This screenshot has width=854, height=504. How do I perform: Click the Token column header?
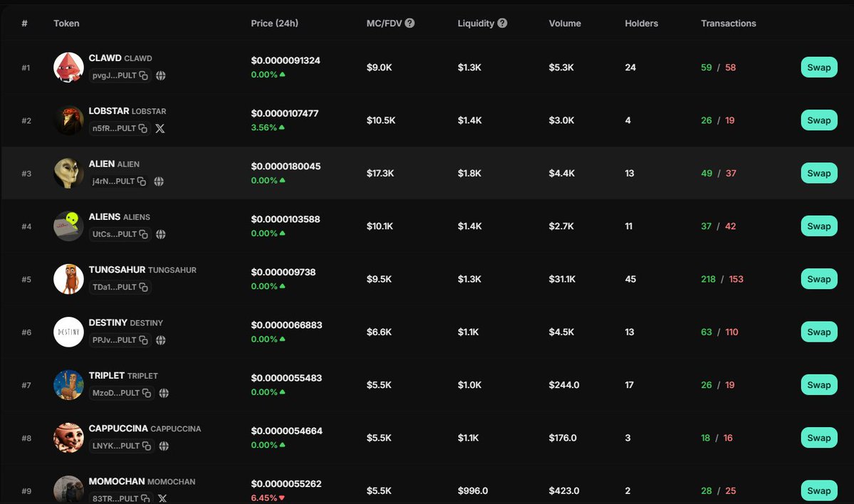(66, 23)
